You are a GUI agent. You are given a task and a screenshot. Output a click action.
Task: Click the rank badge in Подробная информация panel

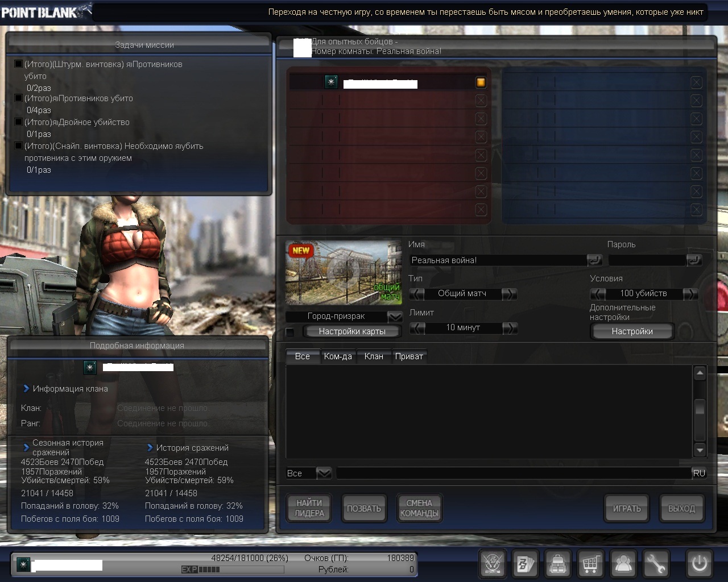pos(90,367)
